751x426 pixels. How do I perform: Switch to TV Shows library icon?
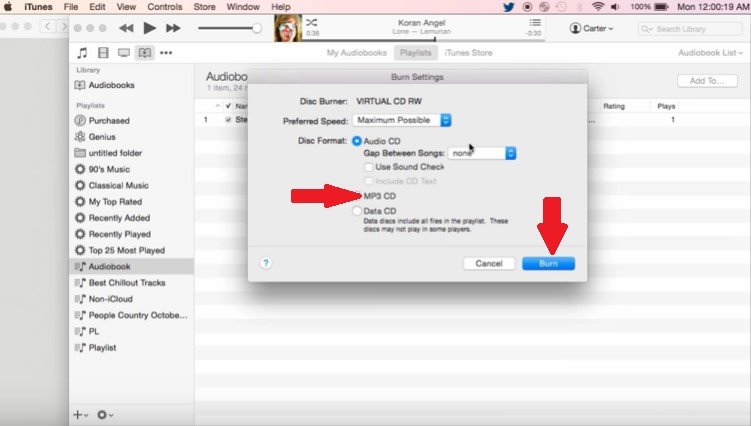pyautogui.click(x=124, y=53)
